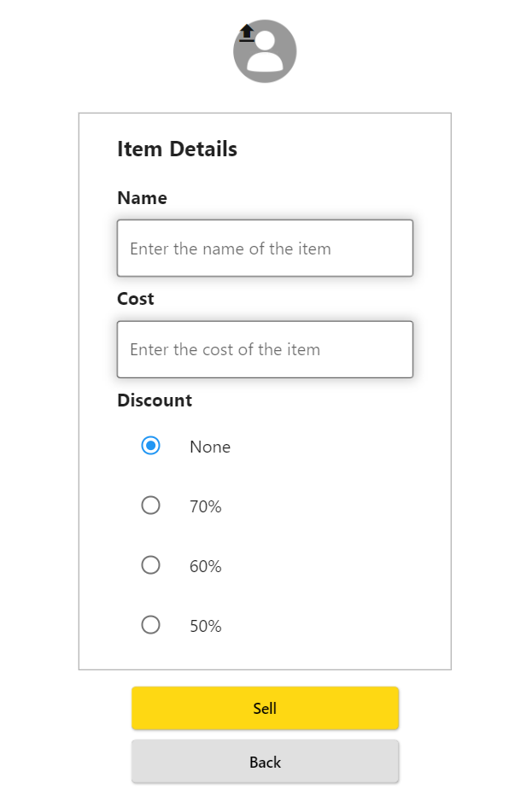Viewport: 532px width, 795px height.
Task: Click the "50%" discount option label
Action: 206,626
